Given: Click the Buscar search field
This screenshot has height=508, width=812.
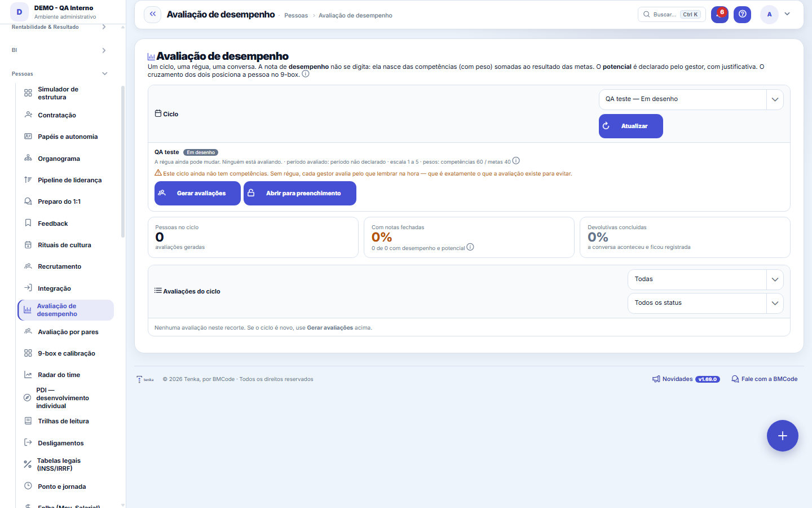Looking at the screenshot, I should (672, 14).
